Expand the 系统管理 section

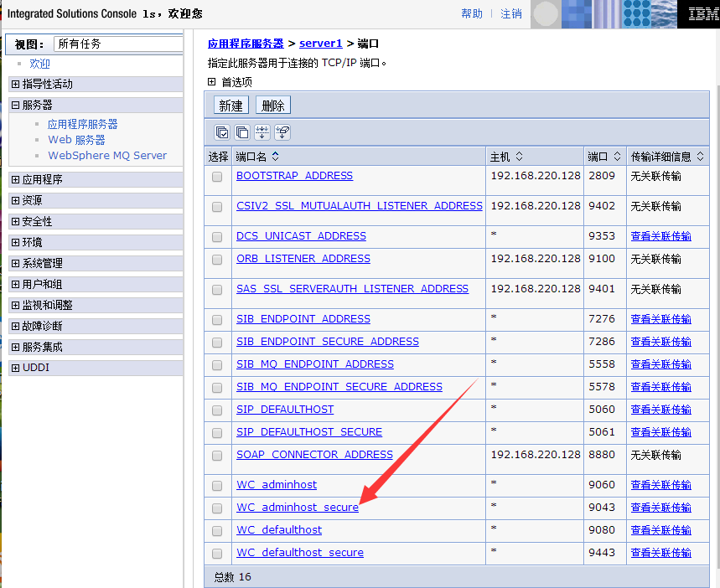point(16,264)
